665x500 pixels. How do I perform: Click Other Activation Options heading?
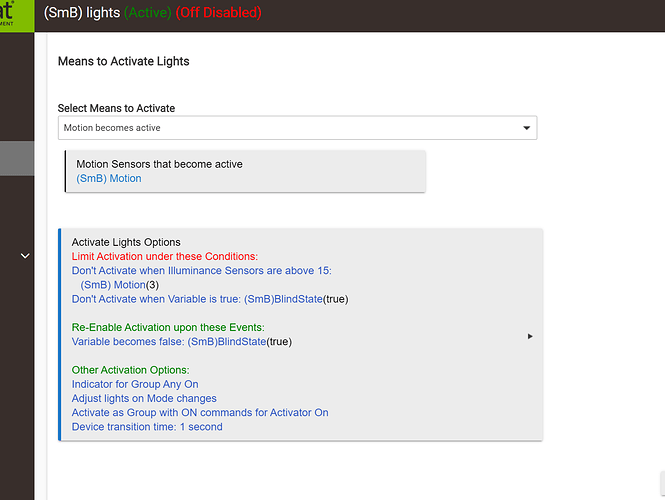(x=129, y=370)
